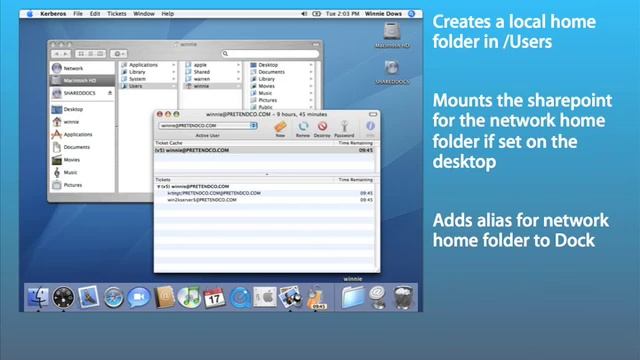Open Active User dropdown winnie@PRETENDCO.COM
Screen dimensions: 640x360
click(208, 126)
